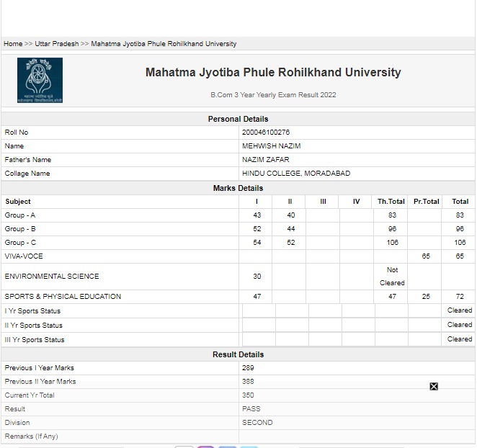Select Previous II Year Marks value 388
This screenshot has width=477, height=448.
click(248, 382)
